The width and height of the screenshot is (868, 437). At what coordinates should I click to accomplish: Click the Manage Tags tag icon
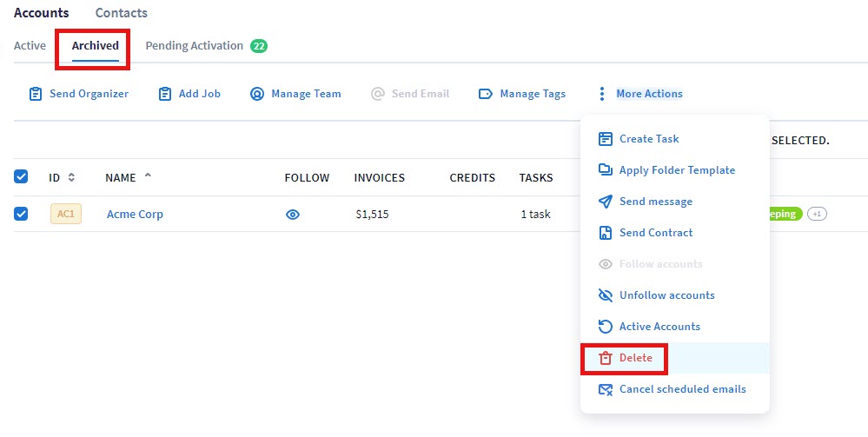[486, 94]
